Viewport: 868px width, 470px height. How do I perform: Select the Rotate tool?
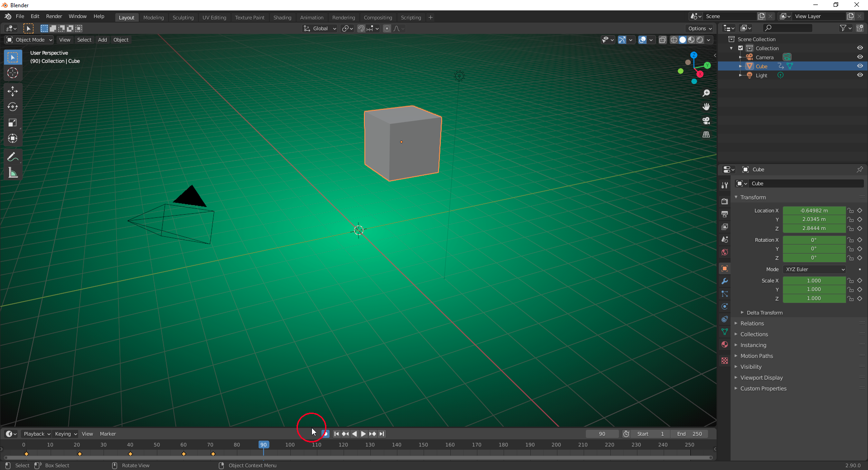pos(13,107)
